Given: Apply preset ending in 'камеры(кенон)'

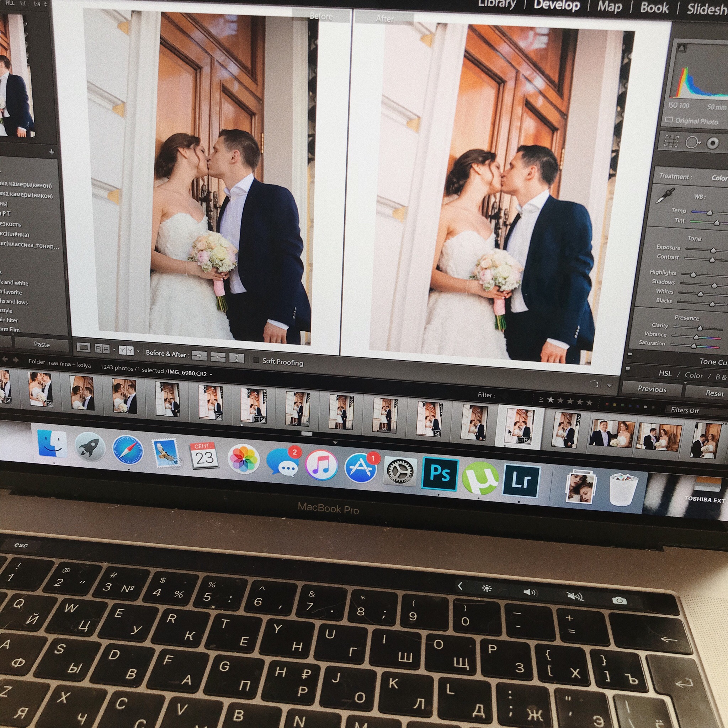Looking at the screenshot, I should coord(26,184).
